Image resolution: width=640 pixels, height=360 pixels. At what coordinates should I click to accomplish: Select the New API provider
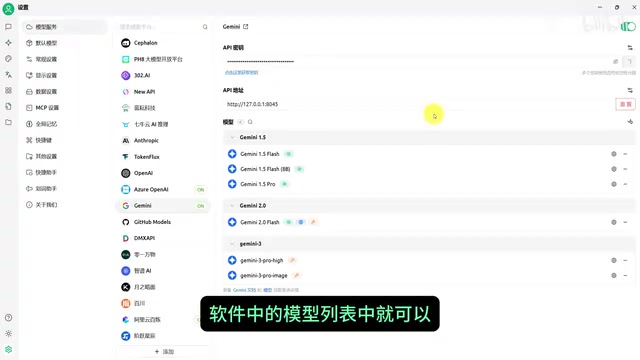pyautogui.click(x=163, y=92)
